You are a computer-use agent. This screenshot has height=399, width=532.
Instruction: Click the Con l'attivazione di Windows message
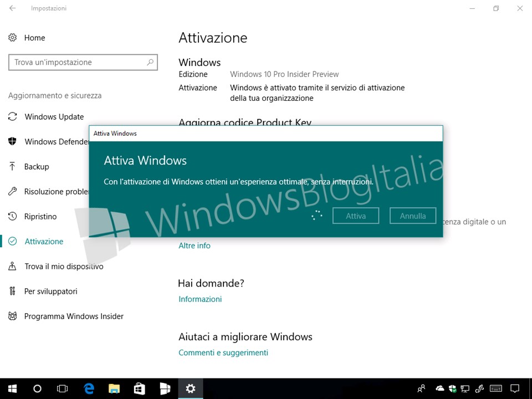[x=238, y=182]
